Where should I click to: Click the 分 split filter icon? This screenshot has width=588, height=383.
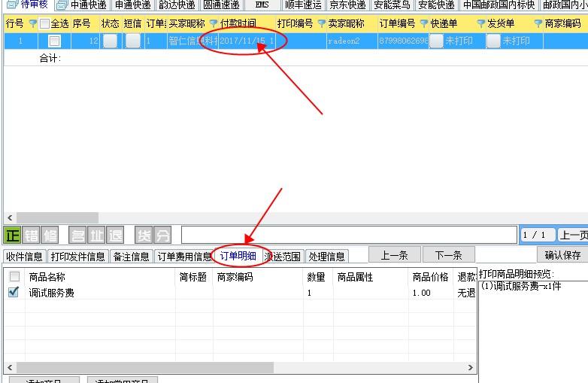point(162,235)
